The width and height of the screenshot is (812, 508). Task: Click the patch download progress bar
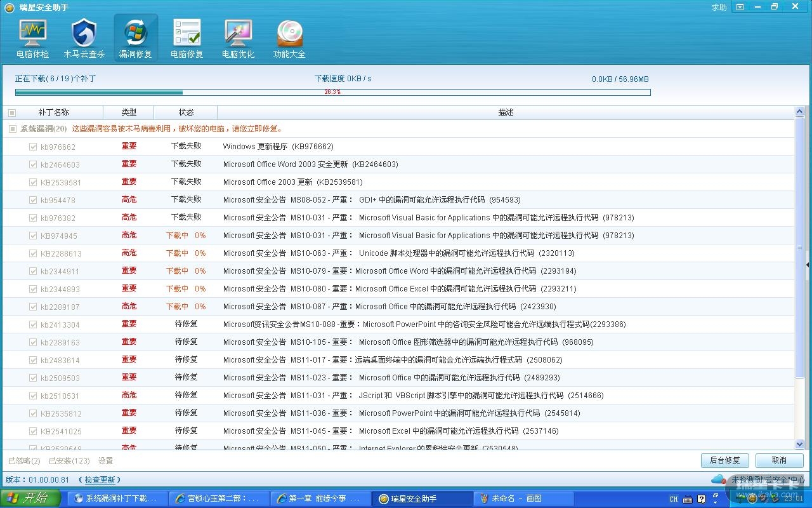coord(332,92)
